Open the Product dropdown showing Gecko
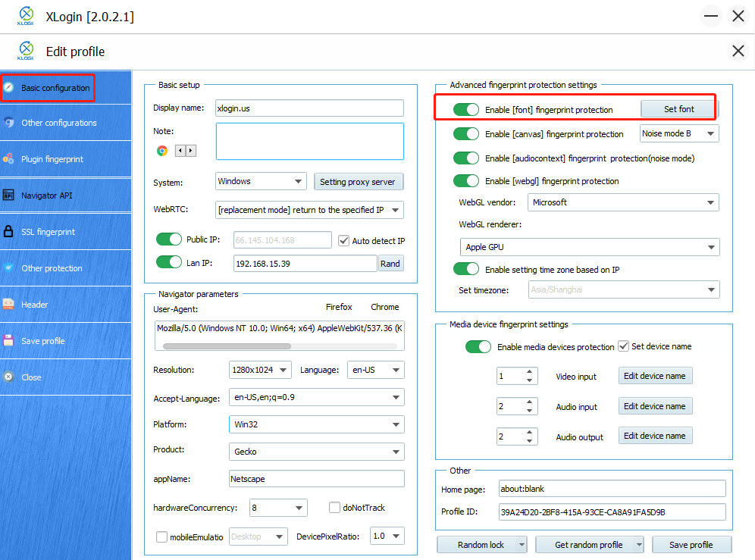Image resolution: width=755 pixels, height=560 pixels. click(316, 452)
